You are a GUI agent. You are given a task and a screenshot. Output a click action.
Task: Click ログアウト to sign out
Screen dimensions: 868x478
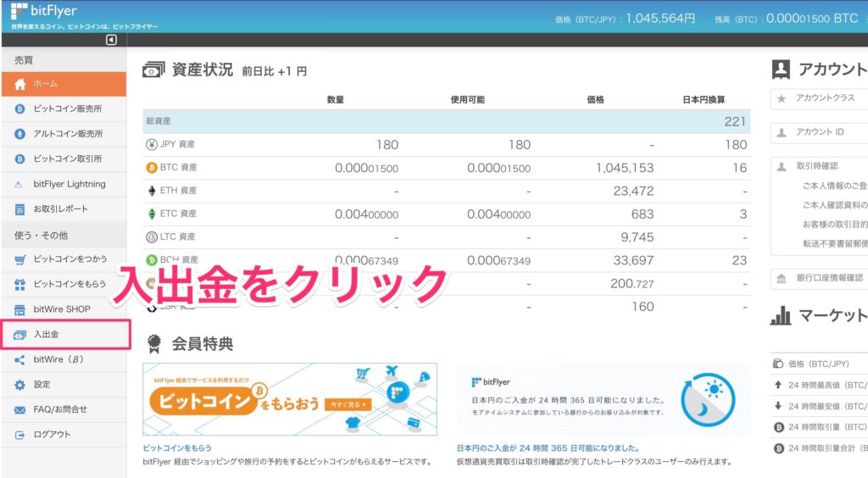[x=52, y=435]
